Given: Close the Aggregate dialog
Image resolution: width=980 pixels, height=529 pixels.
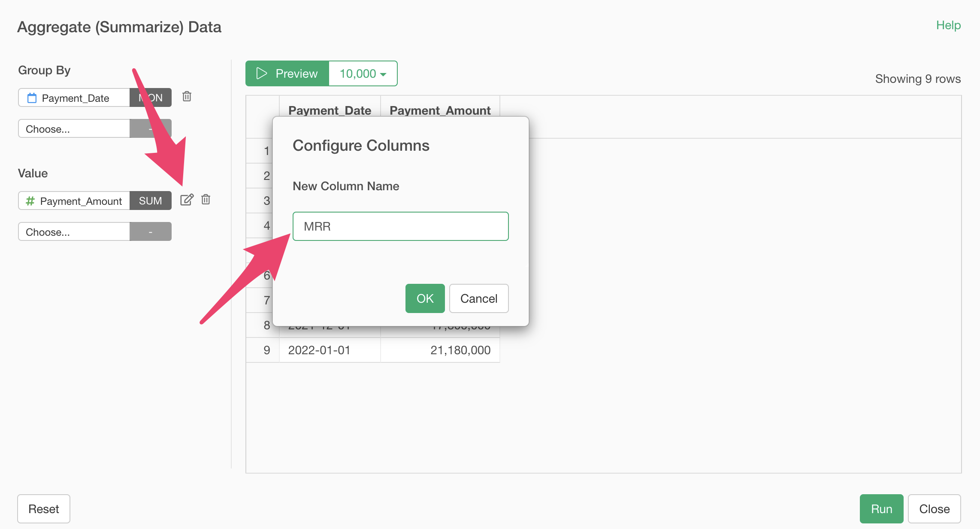Looking at the screenshot, I should 934,509.
